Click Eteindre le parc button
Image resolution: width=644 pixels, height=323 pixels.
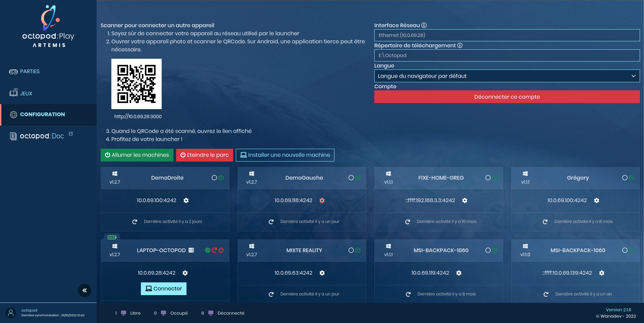[x=205, y=155]
